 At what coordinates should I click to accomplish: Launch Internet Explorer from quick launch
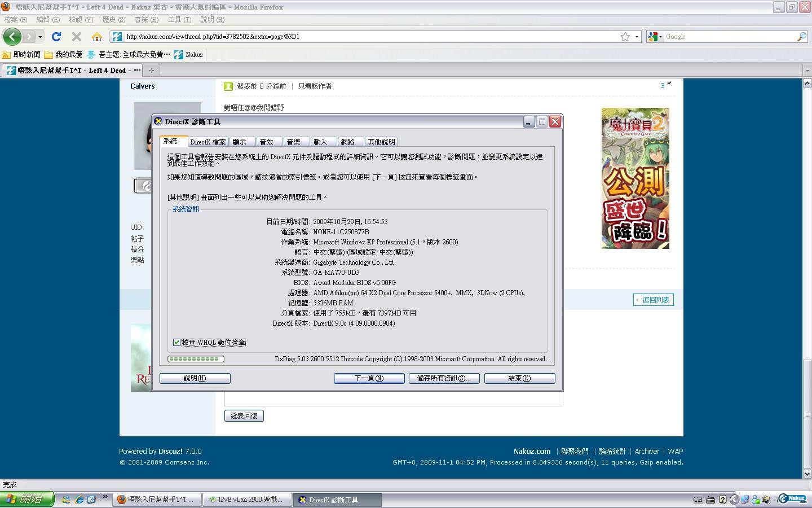[x=80, y=500]
